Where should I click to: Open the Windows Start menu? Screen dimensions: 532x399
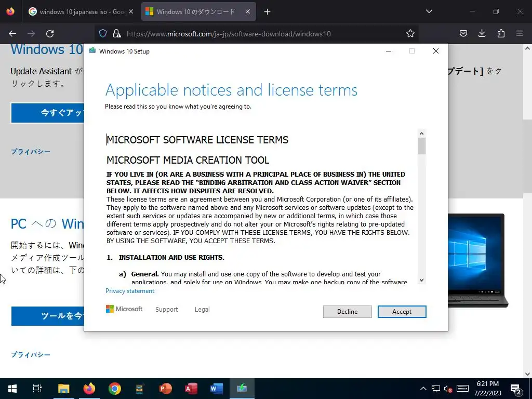(12, 389)
